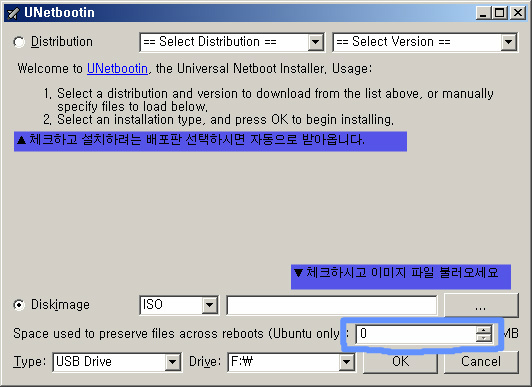The width and height of the screenshot is (532, 387).
Task: Click the 'Drive:' label
Action: click(x=205, y=362)
